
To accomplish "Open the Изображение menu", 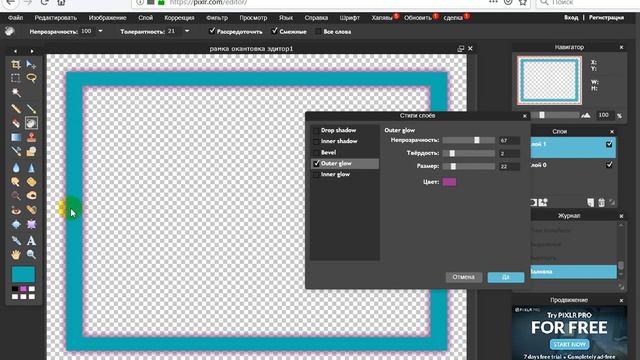I will coord(107,18).
